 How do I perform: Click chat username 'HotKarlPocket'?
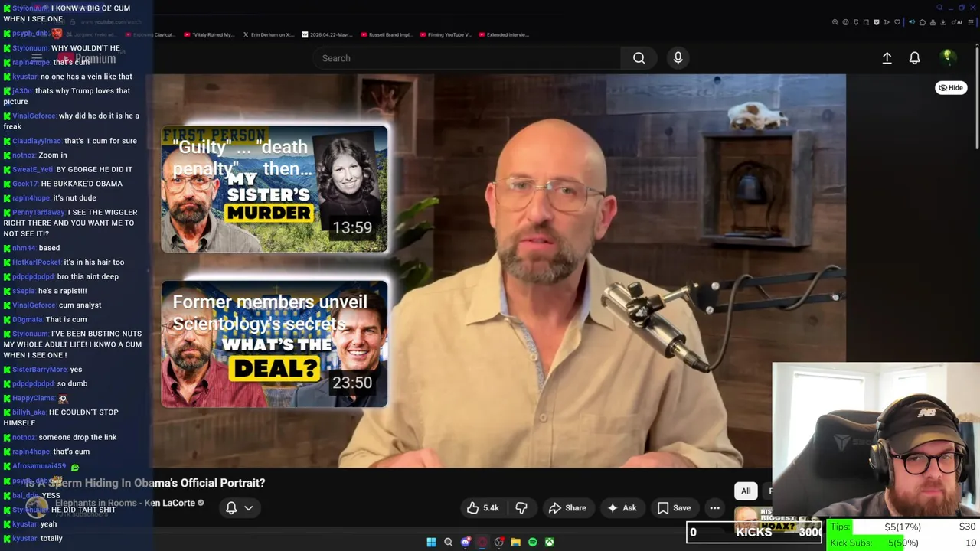pyautogui.click(x=37, y=262)
